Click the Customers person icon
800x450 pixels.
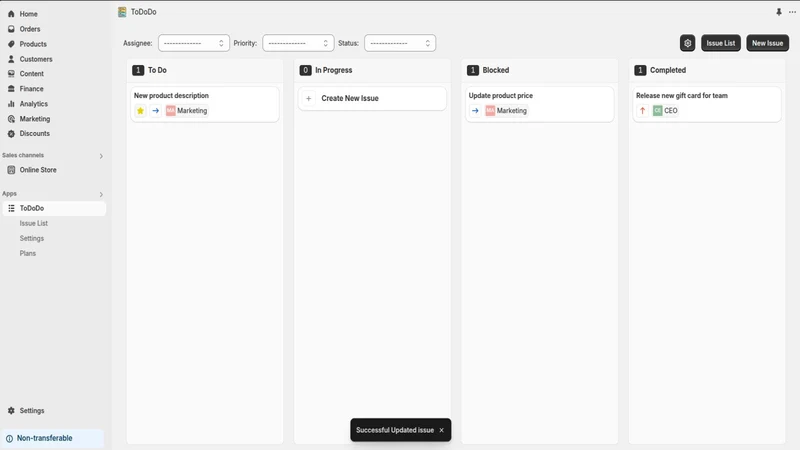point(11,59)
